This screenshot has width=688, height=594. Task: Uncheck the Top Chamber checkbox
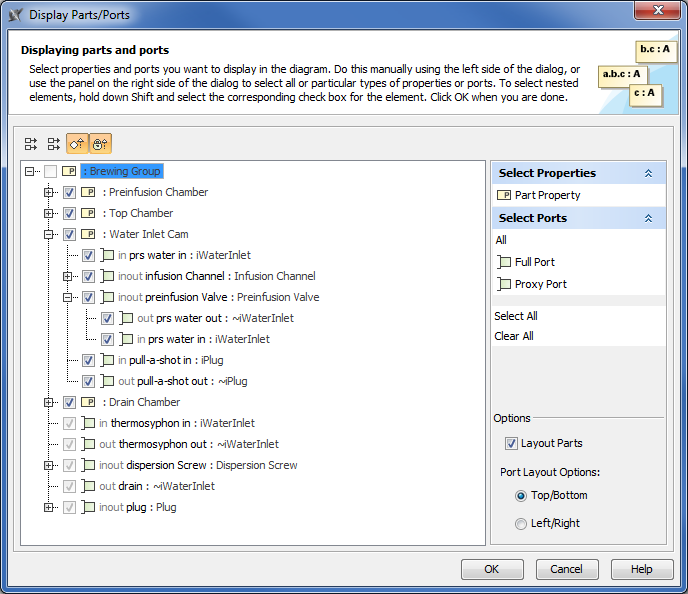pos(69,213)
